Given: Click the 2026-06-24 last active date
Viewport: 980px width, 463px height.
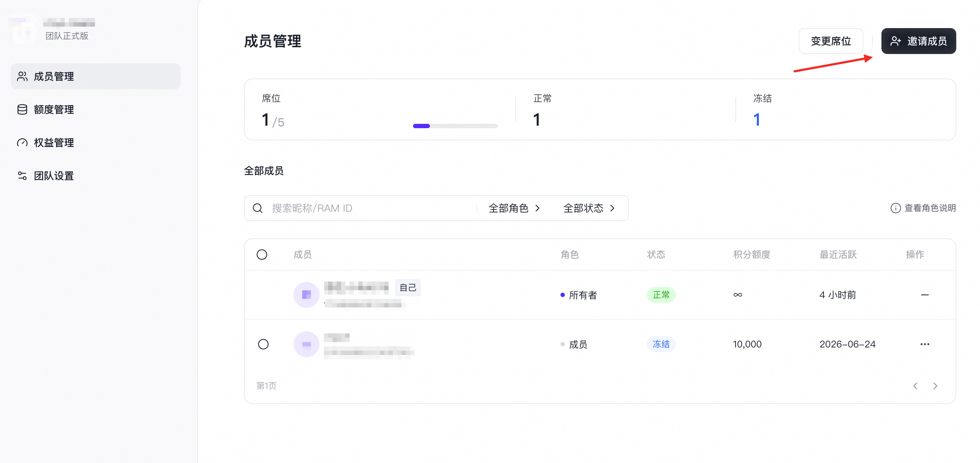Looking at the screenshot, I should [x=848, y=344].
